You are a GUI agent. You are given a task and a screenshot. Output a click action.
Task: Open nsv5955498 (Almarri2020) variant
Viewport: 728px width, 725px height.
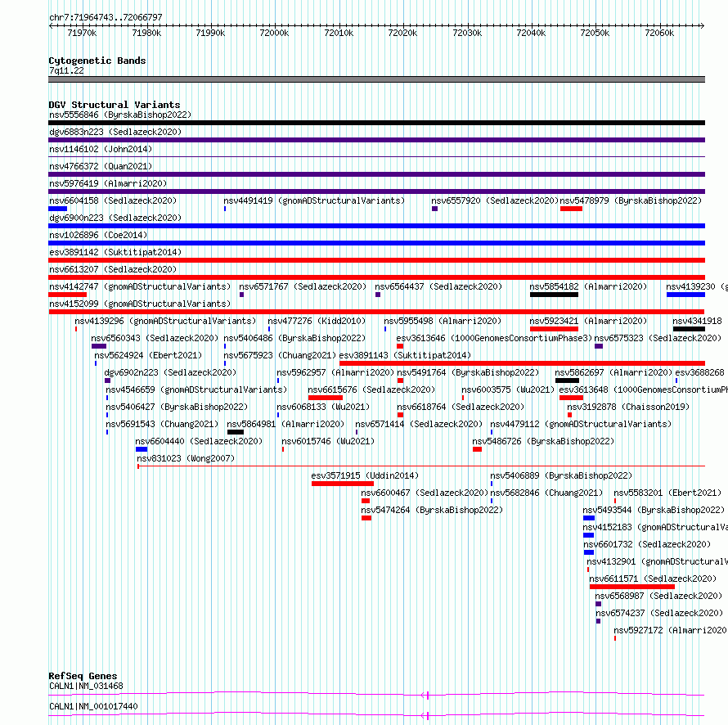pos(443,321)
